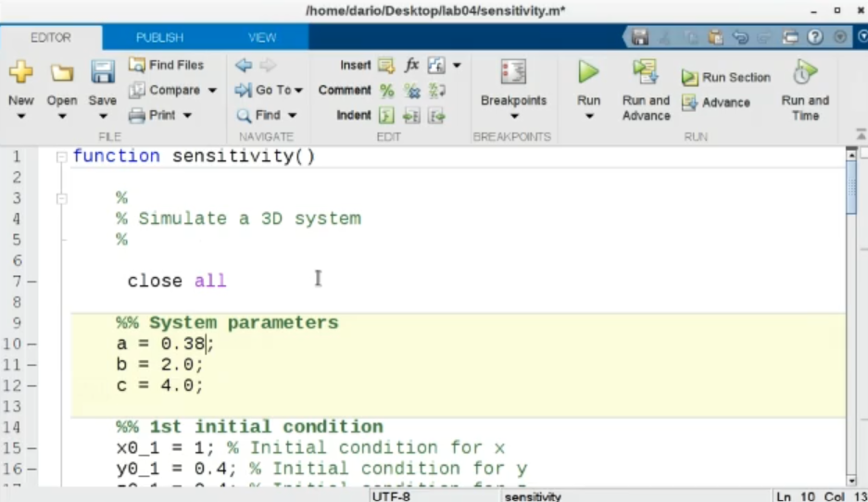Click the Navigate back arrow icon

tap(244, 66)
